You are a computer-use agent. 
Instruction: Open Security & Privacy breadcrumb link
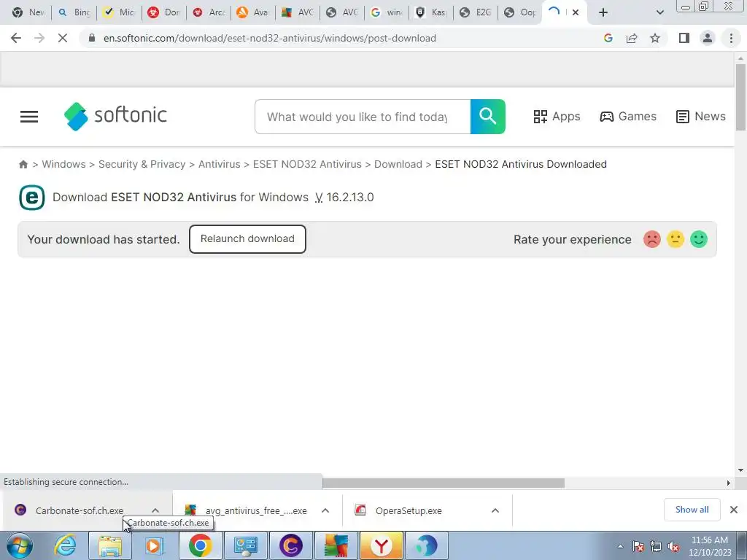[x=142, y=164]
